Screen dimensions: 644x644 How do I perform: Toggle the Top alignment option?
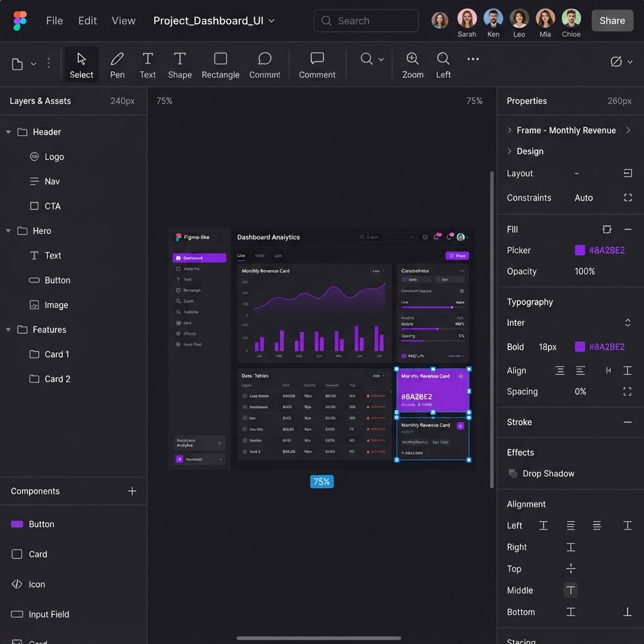tap(570, 569)
